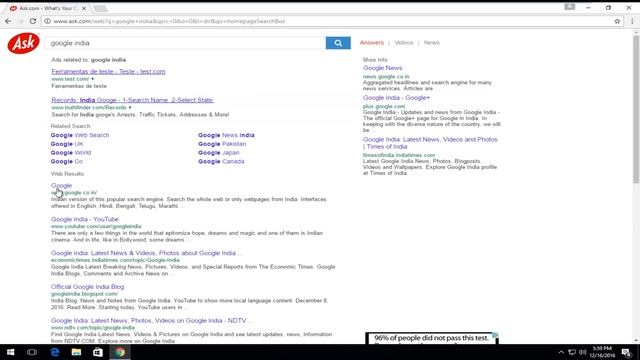The image size is (640, 360).
Task: Switch to the News tab
Action: 431,42
